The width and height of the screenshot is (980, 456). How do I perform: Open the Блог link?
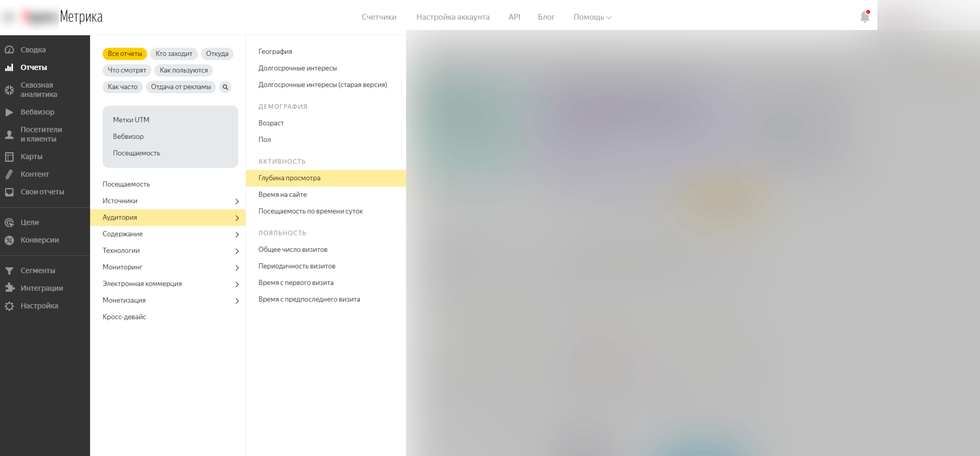click(546, 17)
